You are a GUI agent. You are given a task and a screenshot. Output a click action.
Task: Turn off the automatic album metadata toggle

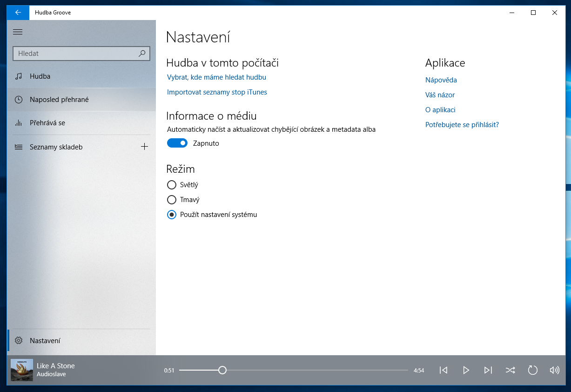(x=177, y=143)
